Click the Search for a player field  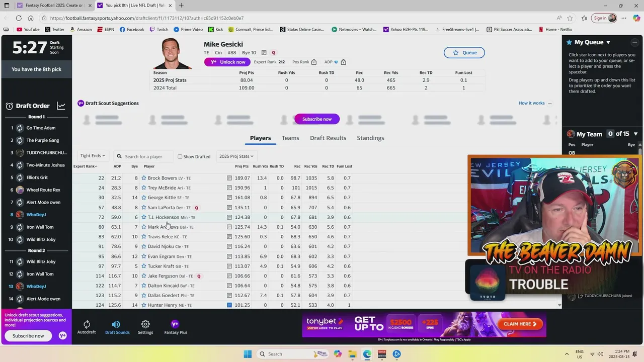coord(144,156)
